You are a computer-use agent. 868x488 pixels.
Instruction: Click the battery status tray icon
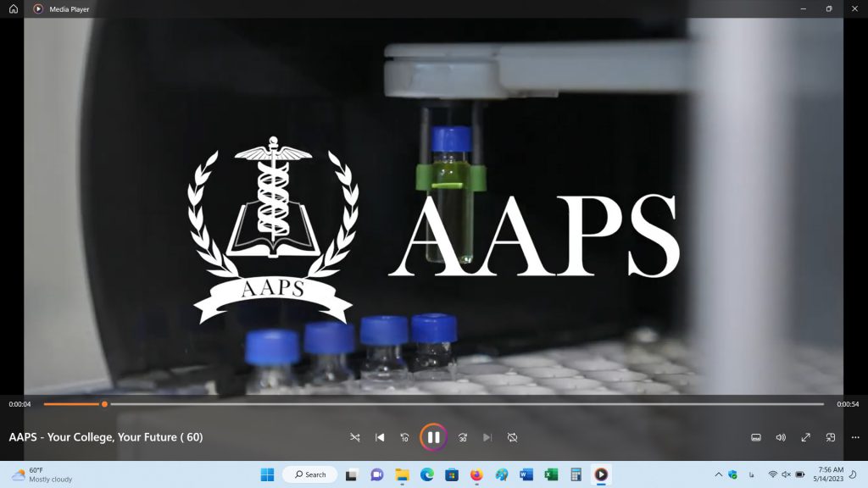point(800,474)
